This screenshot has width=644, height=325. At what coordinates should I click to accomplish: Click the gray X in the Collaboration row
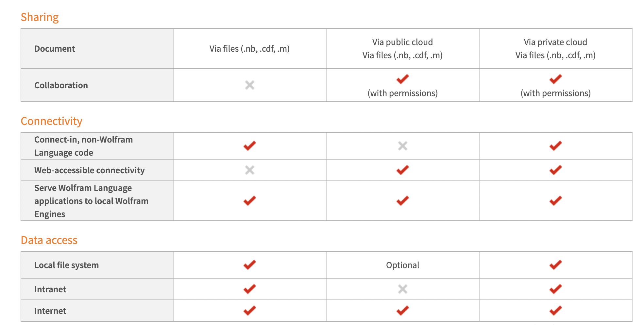pos(249,85)
